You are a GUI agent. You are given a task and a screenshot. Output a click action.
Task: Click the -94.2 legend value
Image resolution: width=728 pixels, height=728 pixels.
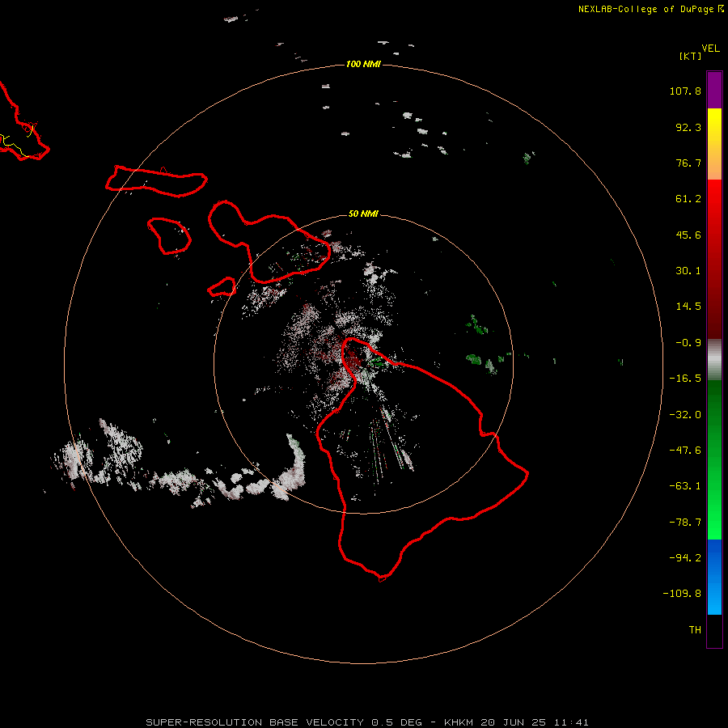click(x=685, y=558)
